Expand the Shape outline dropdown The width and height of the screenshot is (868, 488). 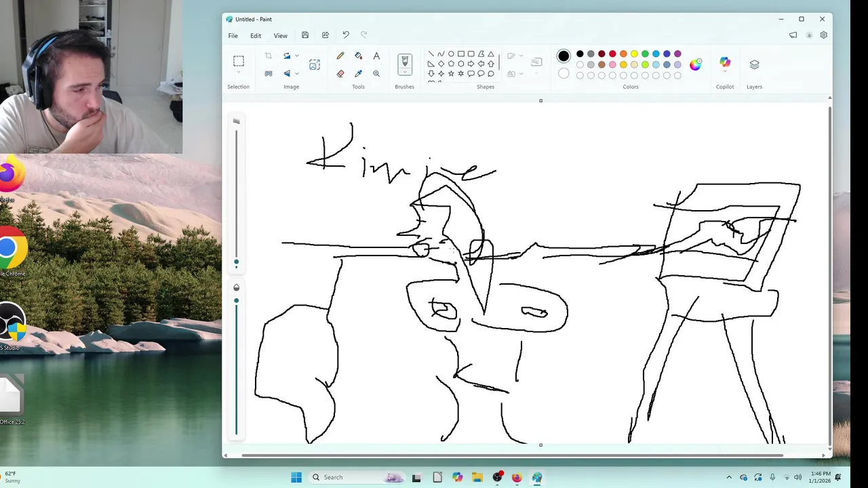(521, 56)
